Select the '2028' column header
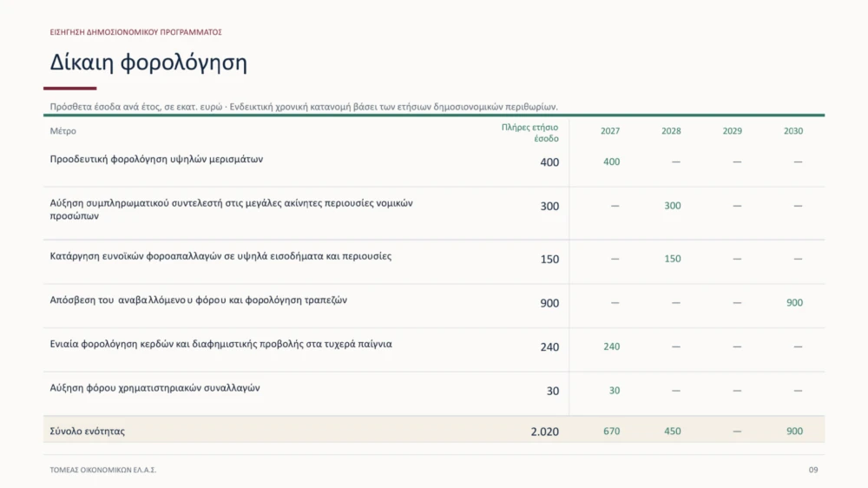This screenshot has width=868, height=488. [671, 131]
